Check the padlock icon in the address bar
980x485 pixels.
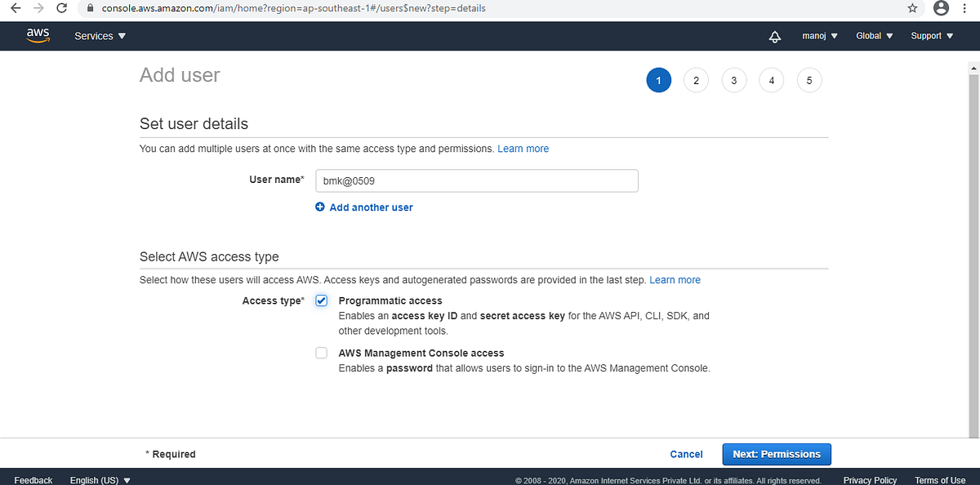pyautogui.click(x=89, y=8)
